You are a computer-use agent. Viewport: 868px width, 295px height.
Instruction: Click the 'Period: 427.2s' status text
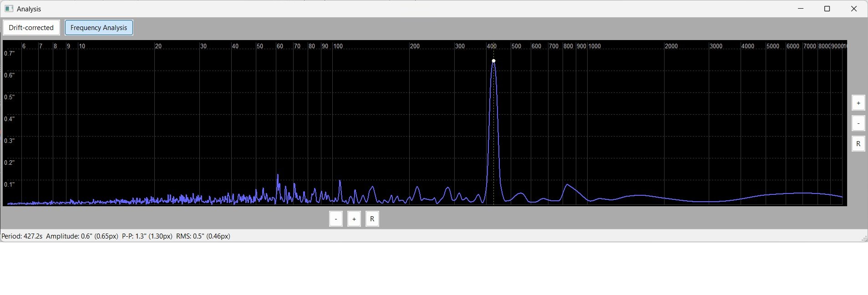click(x=22, y=236)
